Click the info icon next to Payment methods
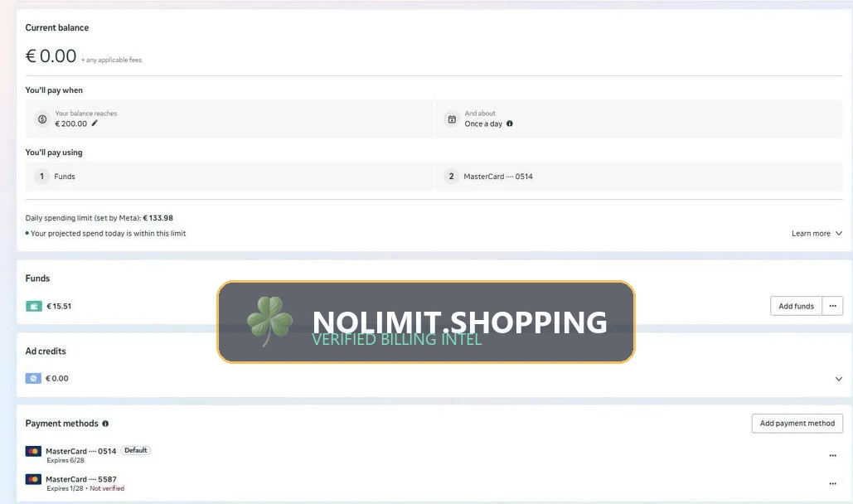 105,424
